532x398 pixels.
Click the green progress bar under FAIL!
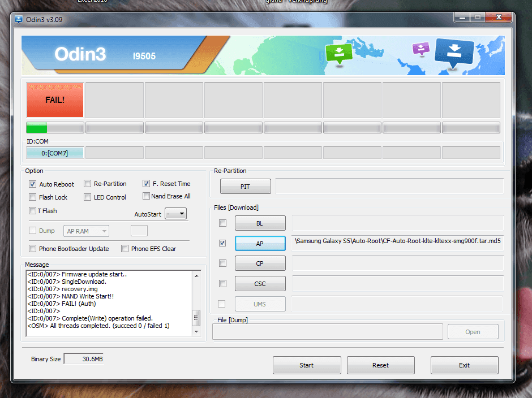tap(55, 128)
